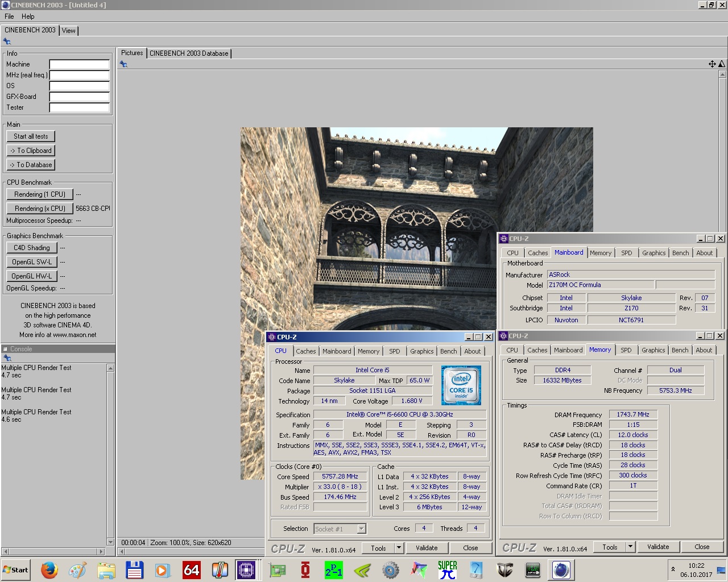Viewport: 728px width, 582px height.
Task: Open the Tools dropdown arrow in CPU window
Action: point(399,548)
